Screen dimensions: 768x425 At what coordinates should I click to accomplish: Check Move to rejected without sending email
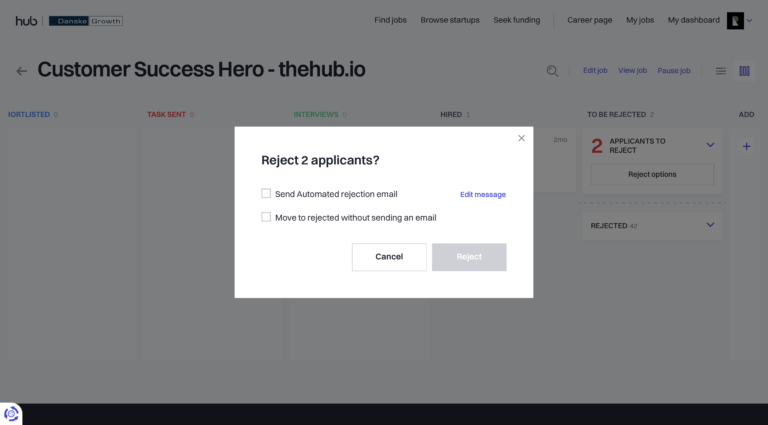[266, 217]
